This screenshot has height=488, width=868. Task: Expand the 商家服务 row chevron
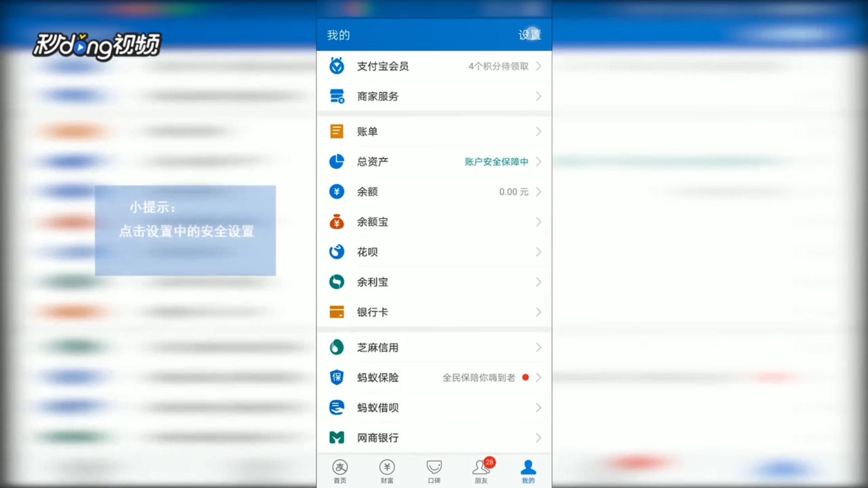coord(539,96)
